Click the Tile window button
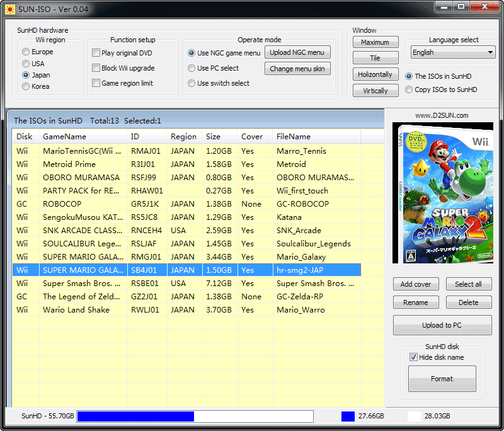 click(375, 58)
